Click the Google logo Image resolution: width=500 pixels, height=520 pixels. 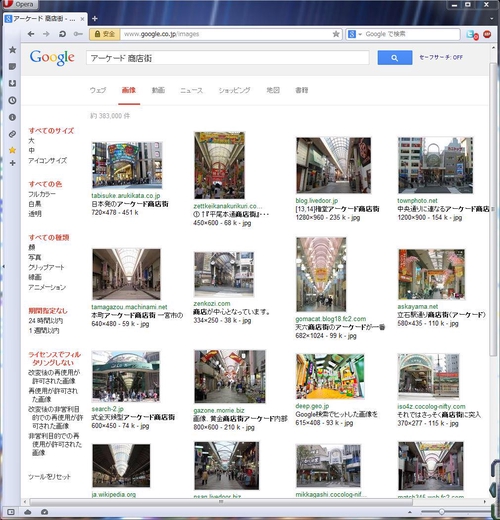click(x=52, y=58)
